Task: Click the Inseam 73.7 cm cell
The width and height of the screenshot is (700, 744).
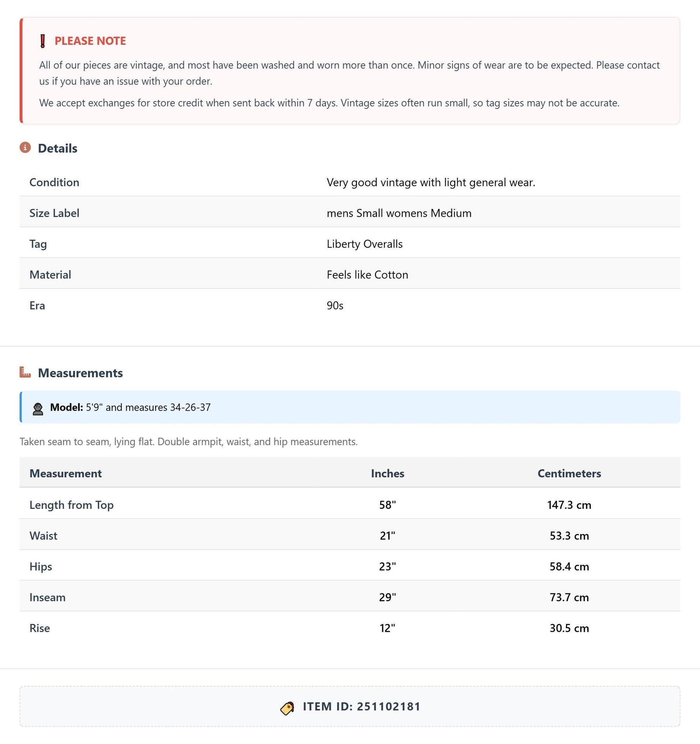Action: 569,597
